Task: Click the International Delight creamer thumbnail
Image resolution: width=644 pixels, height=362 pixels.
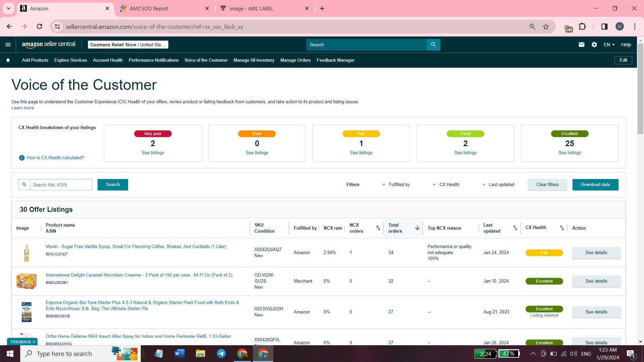Action: pyautogui.click(x=26, y=281)
